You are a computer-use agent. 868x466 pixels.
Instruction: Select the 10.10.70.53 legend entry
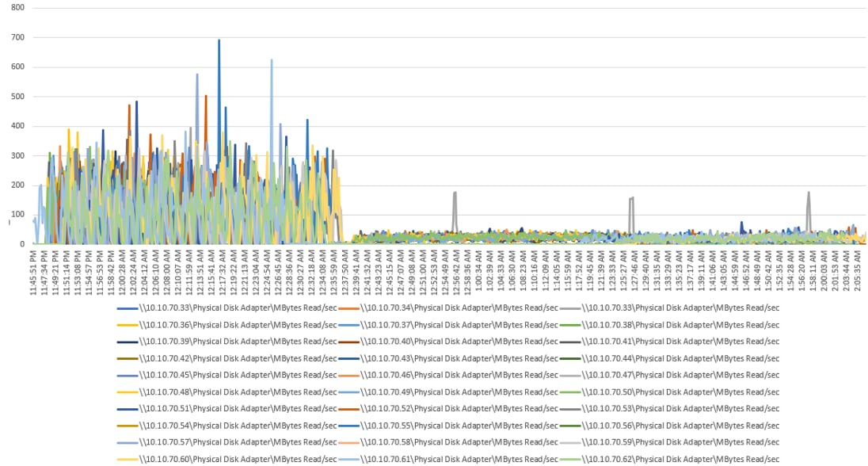coord(670,409)
